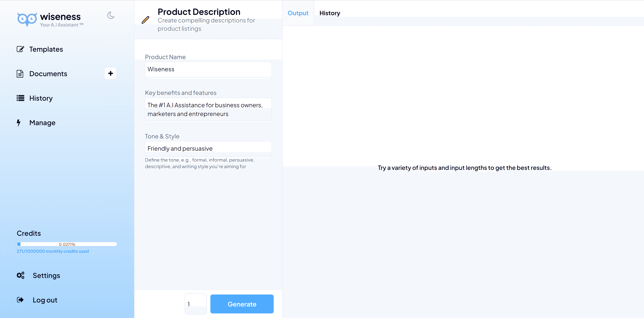Click the Documents page icon

pos(20,74)
